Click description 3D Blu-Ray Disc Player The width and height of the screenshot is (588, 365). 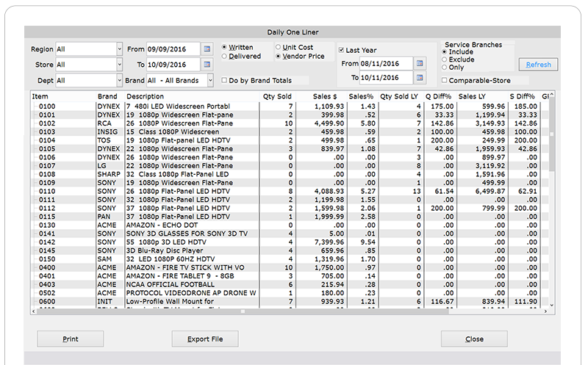tap(164, 250)
